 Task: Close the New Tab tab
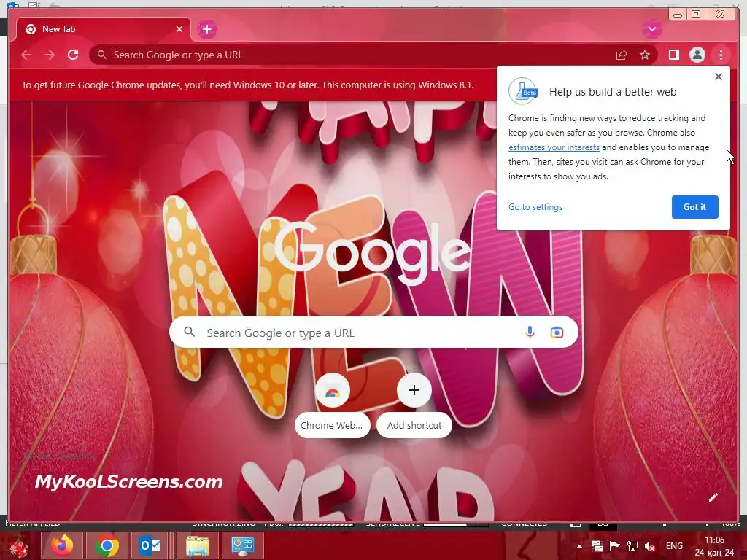tap(179, 29)
